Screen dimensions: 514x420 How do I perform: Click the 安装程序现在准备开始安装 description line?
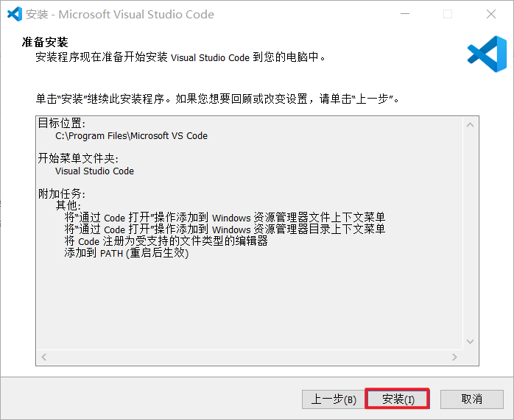tap(180, 57)
